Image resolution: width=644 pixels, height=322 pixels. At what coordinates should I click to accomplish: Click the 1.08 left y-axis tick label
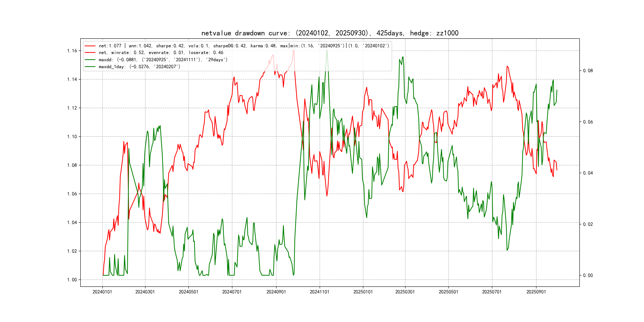point(72,165)
